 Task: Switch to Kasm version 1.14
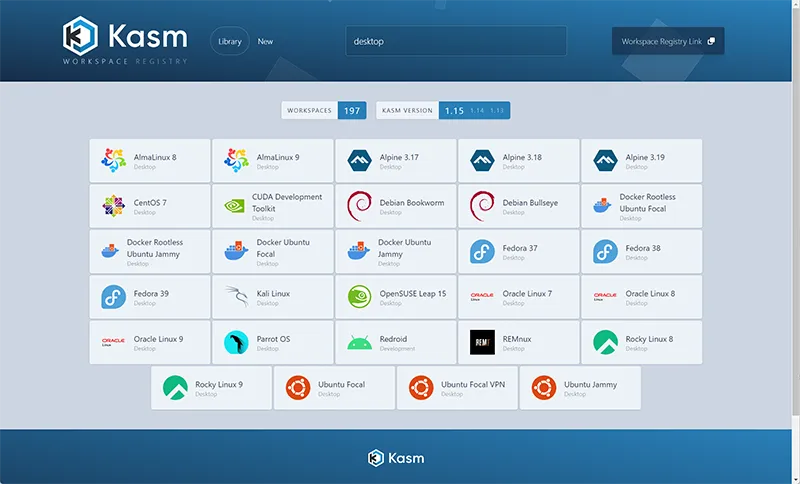tap(477, 110)
